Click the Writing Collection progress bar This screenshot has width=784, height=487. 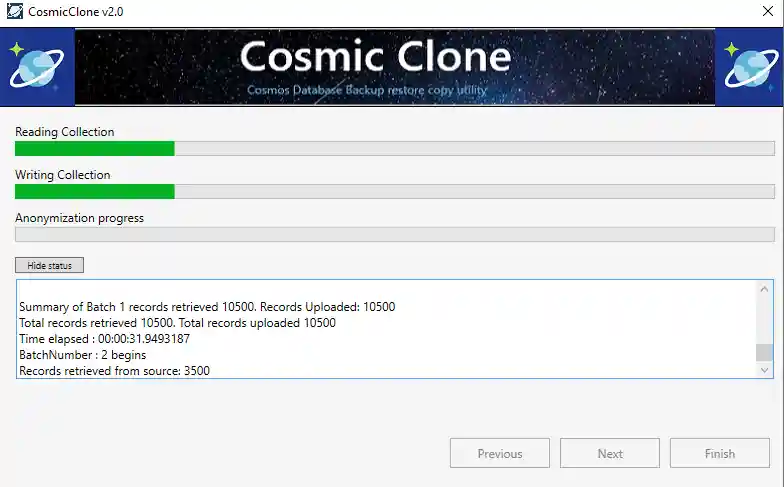[x=394, y=192]
